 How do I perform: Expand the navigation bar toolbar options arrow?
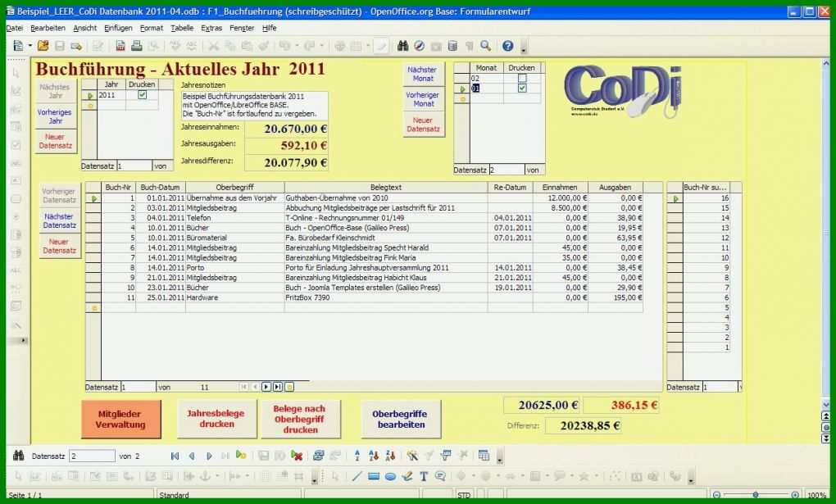coord(500,458)
